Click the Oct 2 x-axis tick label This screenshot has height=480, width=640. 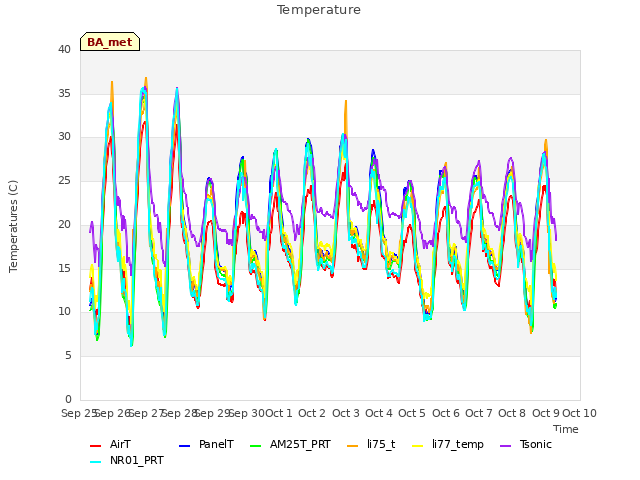(312, 413)
